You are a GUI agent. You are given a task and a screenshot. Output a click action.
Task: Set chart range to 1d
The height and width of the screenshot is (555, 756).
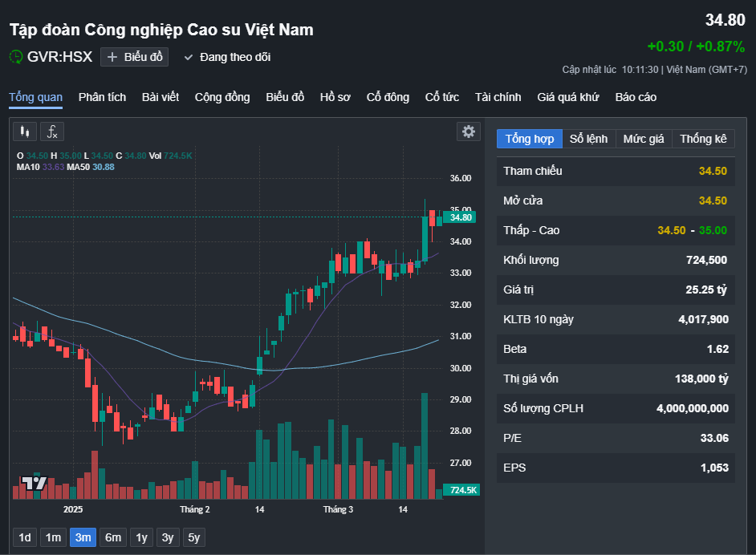coord(25,537)
